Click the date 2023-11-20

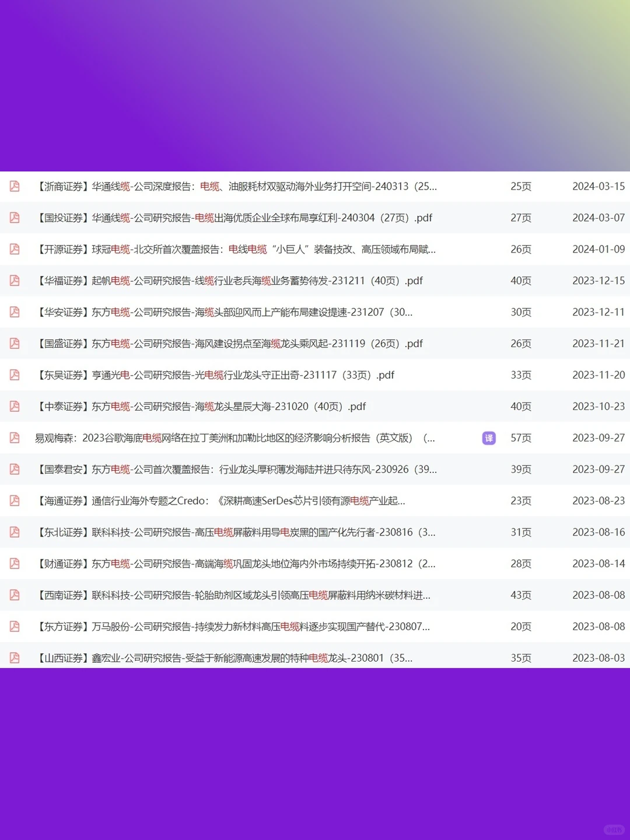tap(598, 376)
